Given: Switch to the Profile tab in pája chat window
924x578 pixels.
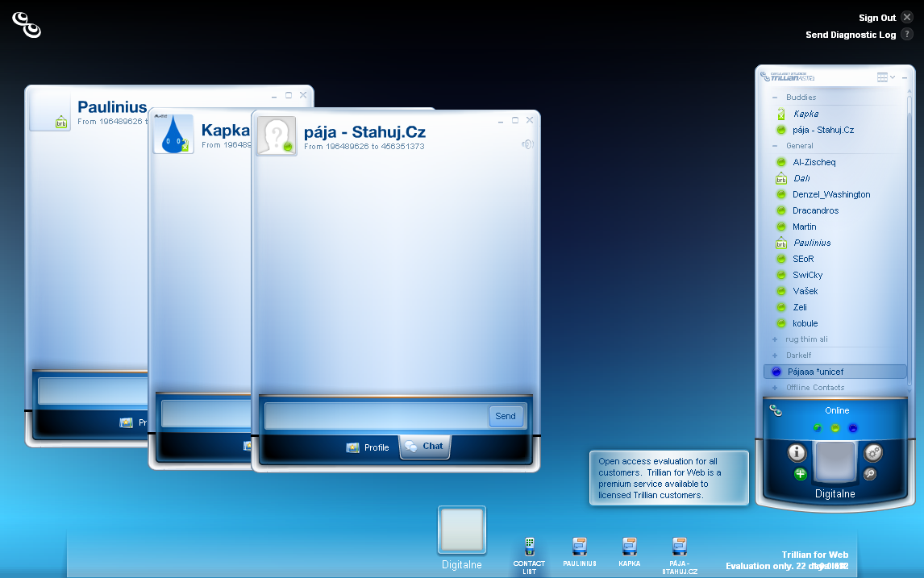Looking at the screenshot, I should tap(368, 447).
